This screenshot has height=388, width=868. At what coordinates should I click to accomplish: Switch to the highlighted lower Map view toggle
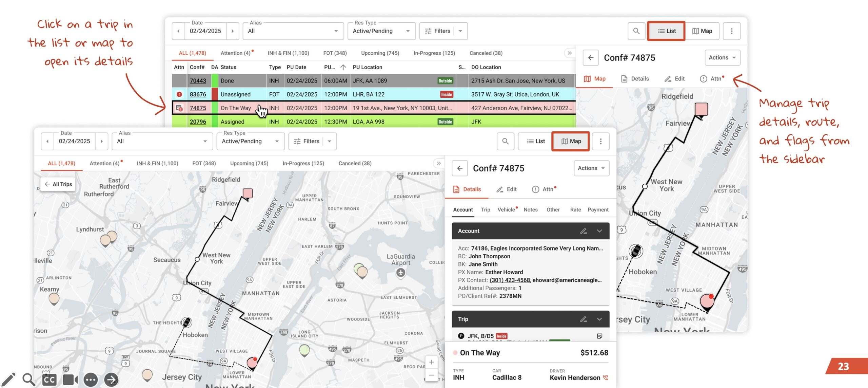coord(571,141)
